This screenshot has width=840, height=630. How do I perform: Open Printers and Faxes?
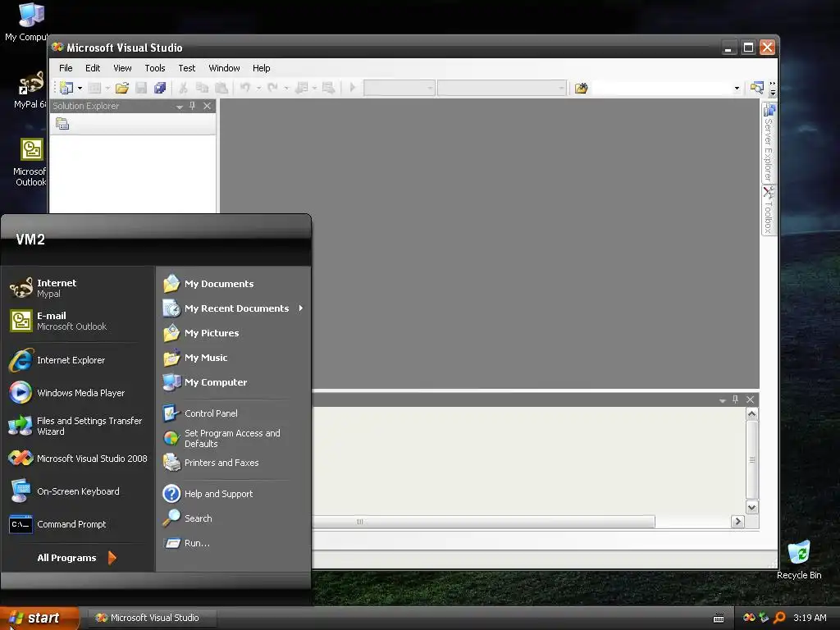point(234,463)
